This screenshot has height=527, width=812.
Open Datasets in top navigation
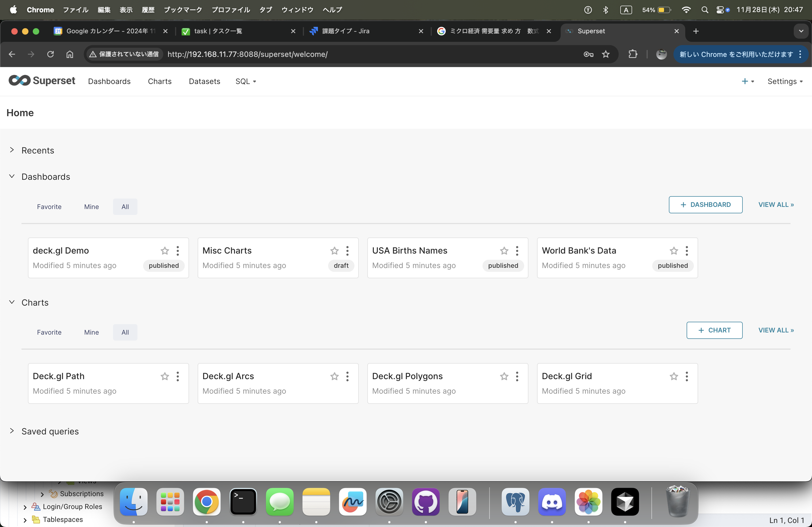(204, 81)
